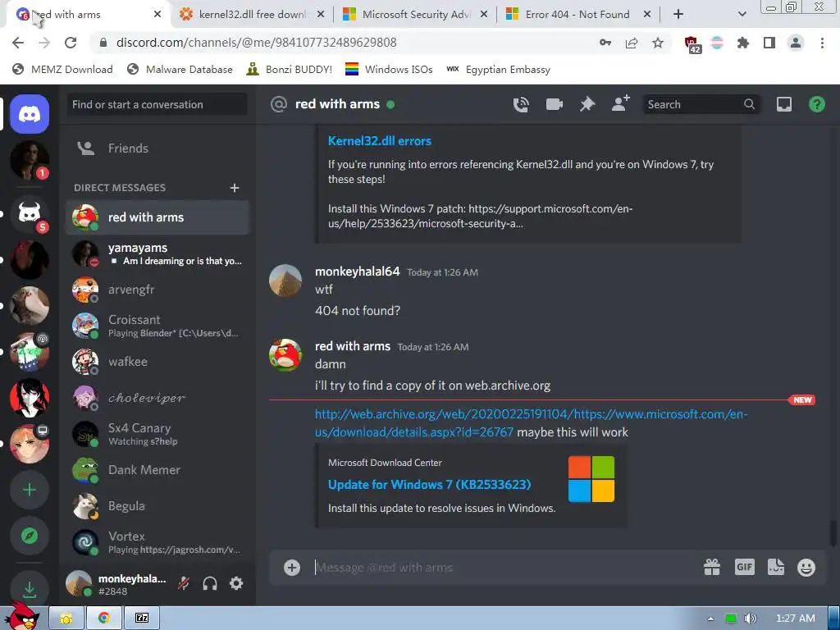Explore public servers compass icon

pyautogui.click(x=30, y=536)
